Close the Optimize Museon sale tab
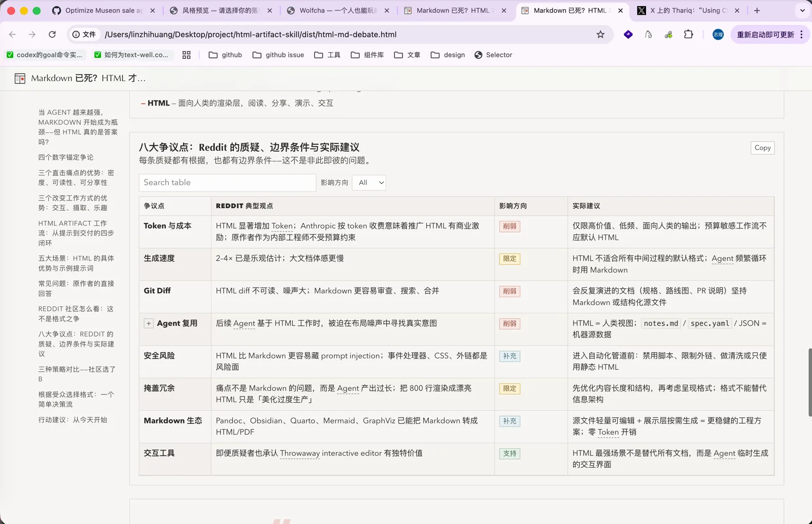Image resolution: width=812 pixels, height=524 pixels. [x=153, y=10]
